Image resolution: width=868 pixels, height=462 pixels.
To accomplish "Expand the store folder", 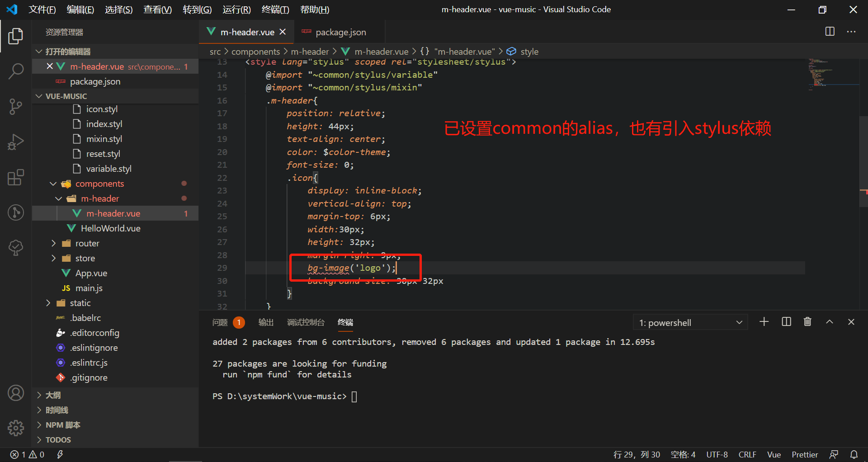I will click(53, 258).
